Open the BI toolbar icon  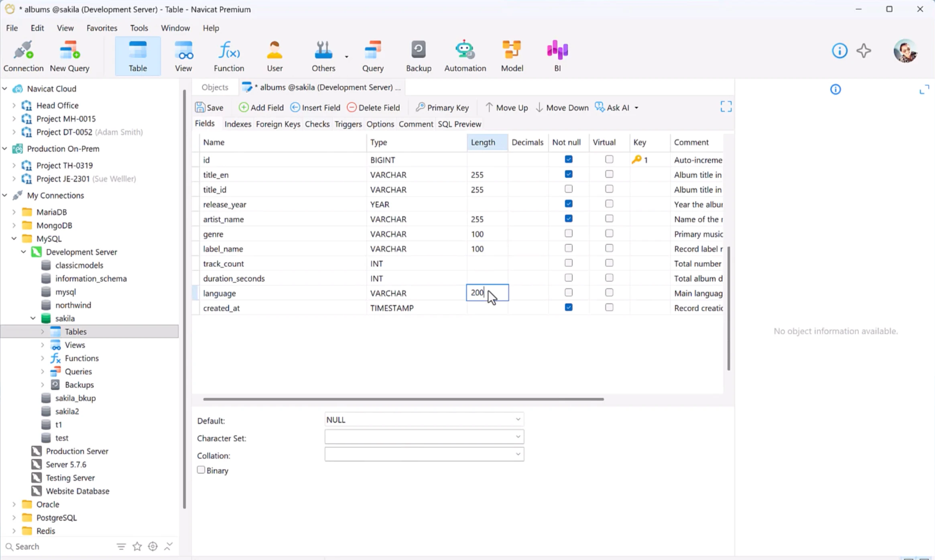tap(557, 56)
